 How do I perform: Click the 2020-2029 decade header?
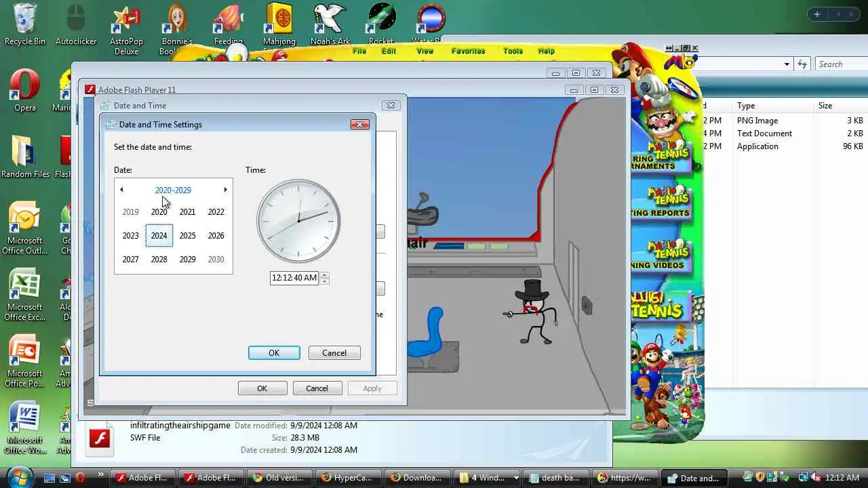tap(173, 190)
